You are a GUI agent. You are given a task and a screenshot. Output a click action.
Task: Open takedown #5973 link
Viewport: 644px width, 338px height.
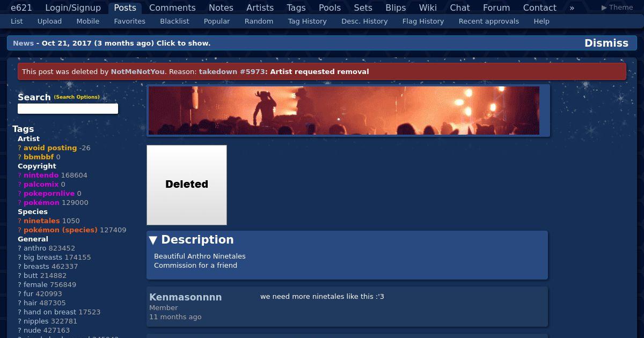coord(232,72)
